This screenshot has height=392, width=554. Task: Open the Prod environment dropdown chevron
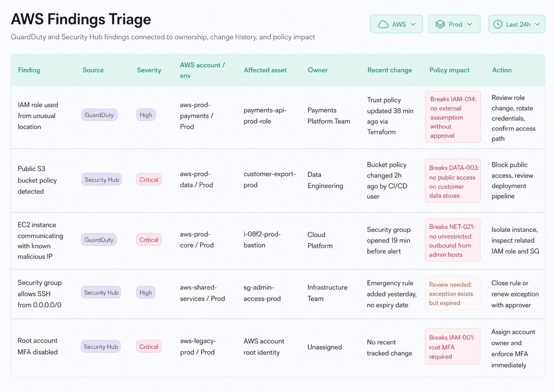(470, 25)
